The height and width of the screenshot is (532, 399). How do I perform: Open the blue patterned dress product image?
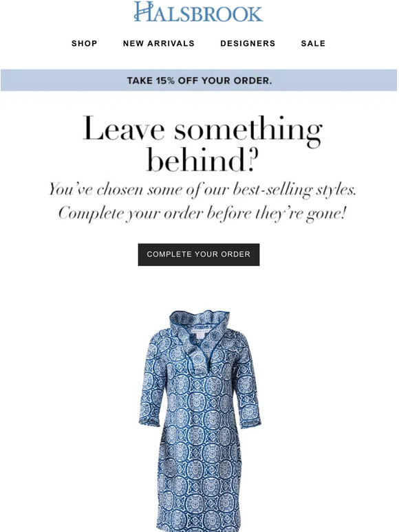click(199, 421)
